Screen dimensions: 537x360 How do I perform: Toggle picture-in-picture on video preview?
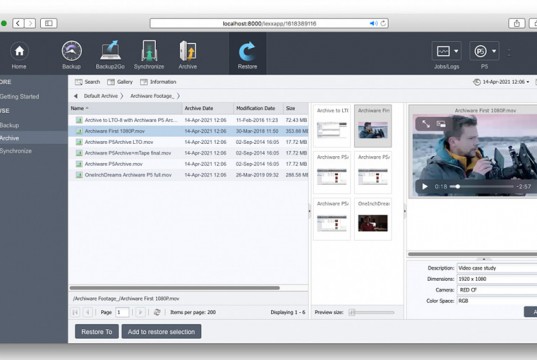tap(441, 124)
